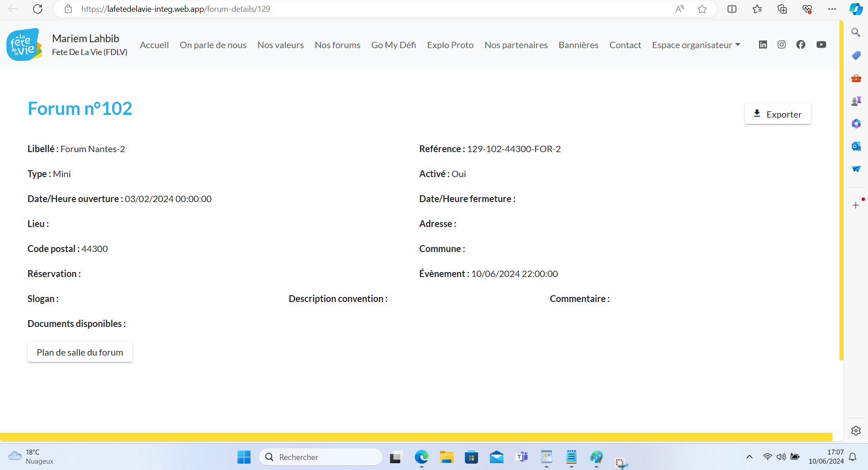Navigate to the Contact page link
Screen dimensions: 868x470
coord(625,45)
